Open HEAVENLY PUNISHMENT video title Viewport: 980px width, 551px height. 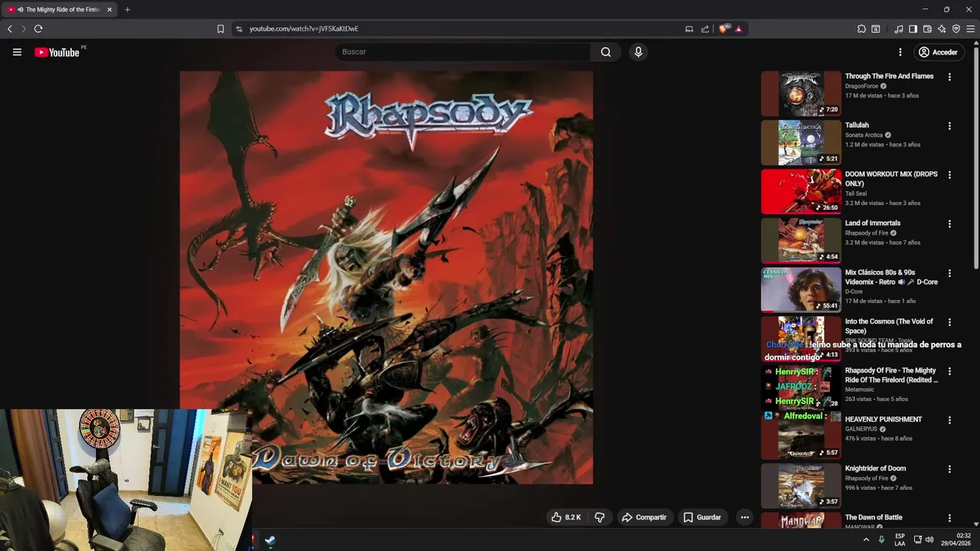tap(884, 419)
